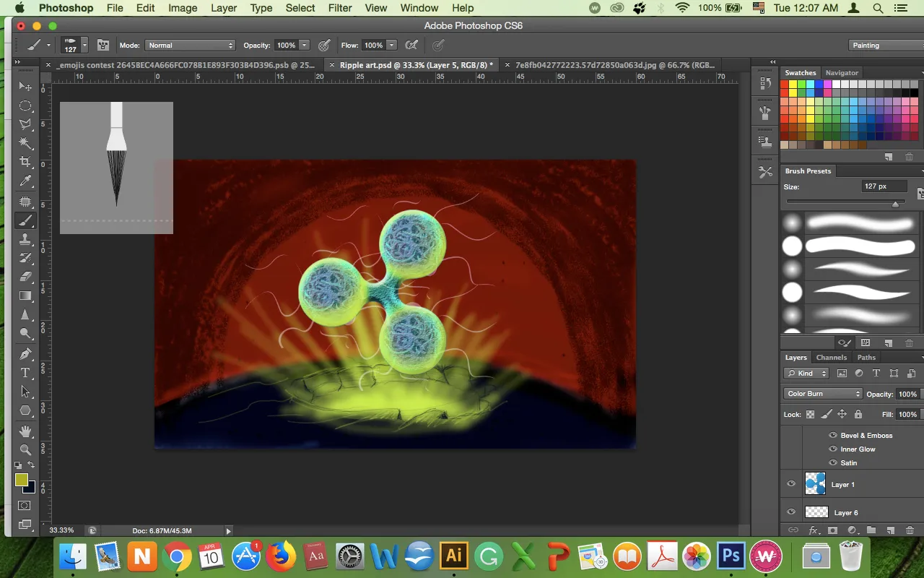Toggle lock position

(x=842, y=414)
